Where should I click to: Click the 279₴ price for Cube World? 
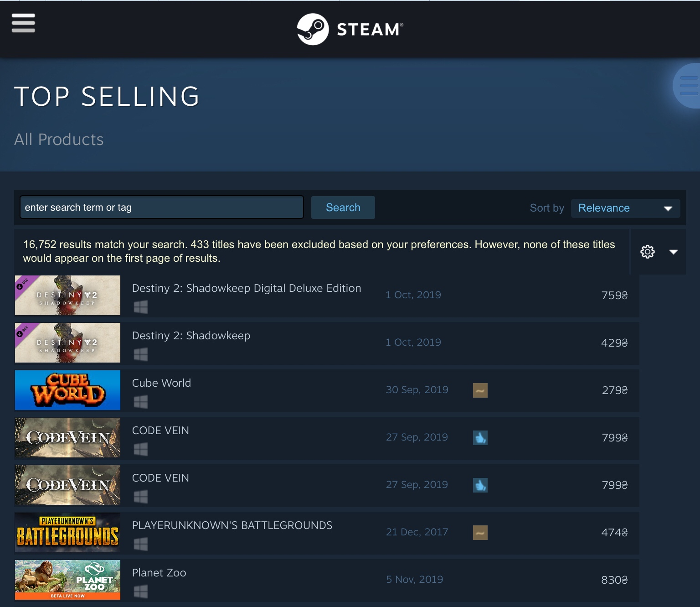(x=615, y=390)
